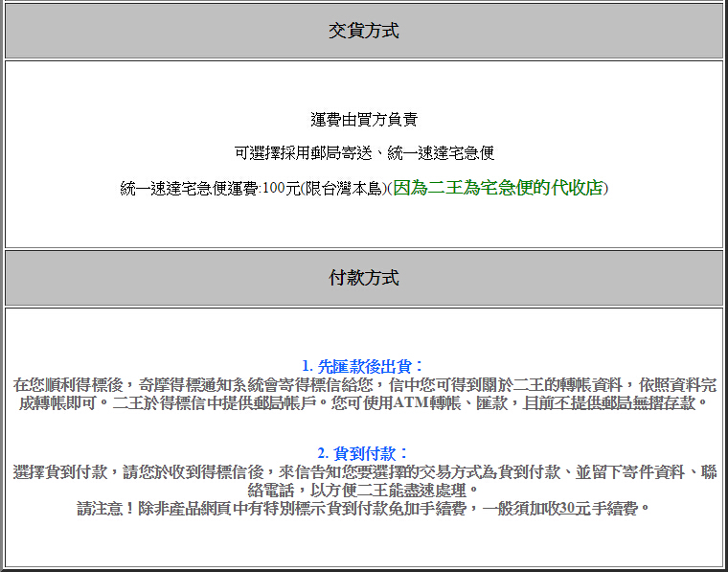Click the 交貨方式 header text
Viewport: 728px width, 572px height.
364,31
